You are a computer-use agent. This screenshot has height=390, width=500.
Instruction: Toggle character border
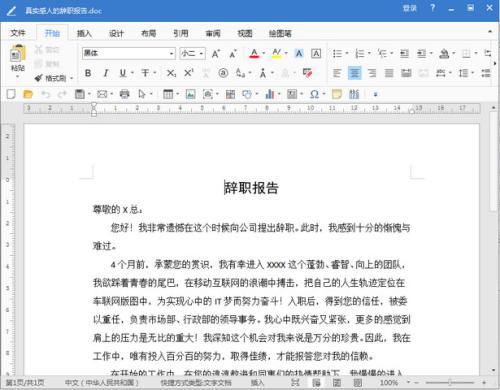click(x=316, y=53)
